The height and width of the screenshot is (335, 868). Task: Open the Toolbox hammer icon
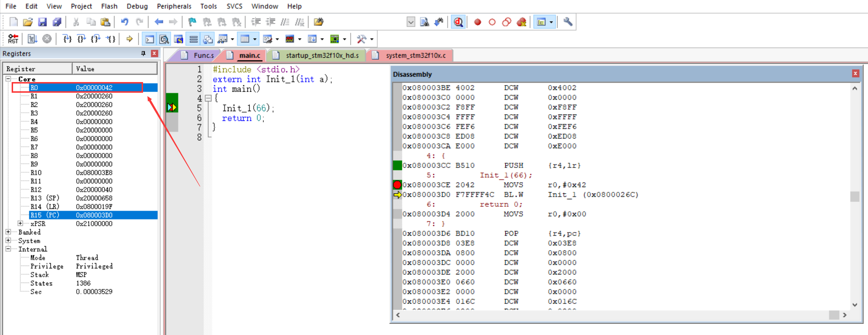(361, 39)
